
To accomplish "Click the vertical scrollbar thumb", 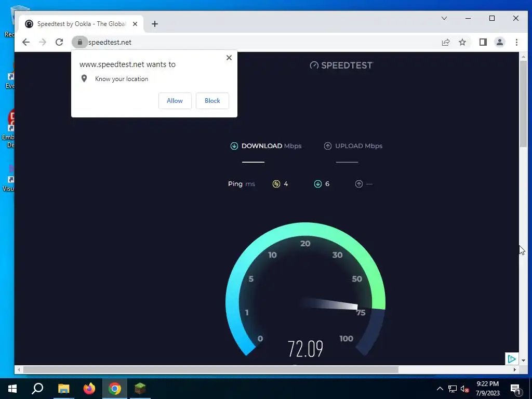I will pyautogui.click(x=524, y=104).
